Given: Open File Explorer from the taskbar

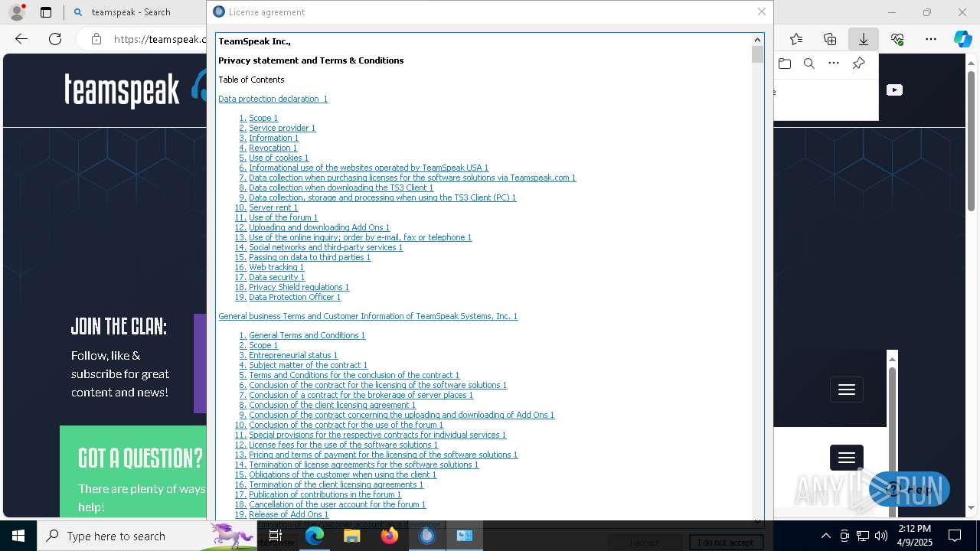Looking at the screenshot, I should pos(352,536).
